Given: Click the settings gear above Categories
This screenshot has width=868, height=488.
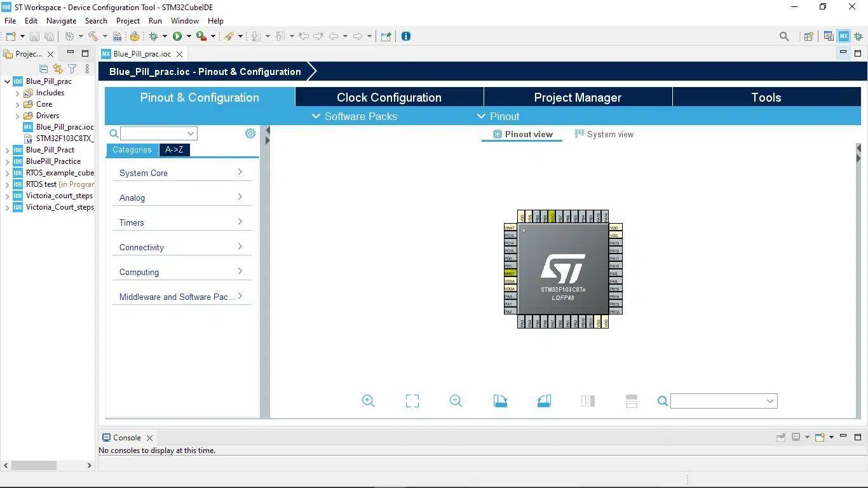Looking at the screenshot, I should click(x=250, y=133).
